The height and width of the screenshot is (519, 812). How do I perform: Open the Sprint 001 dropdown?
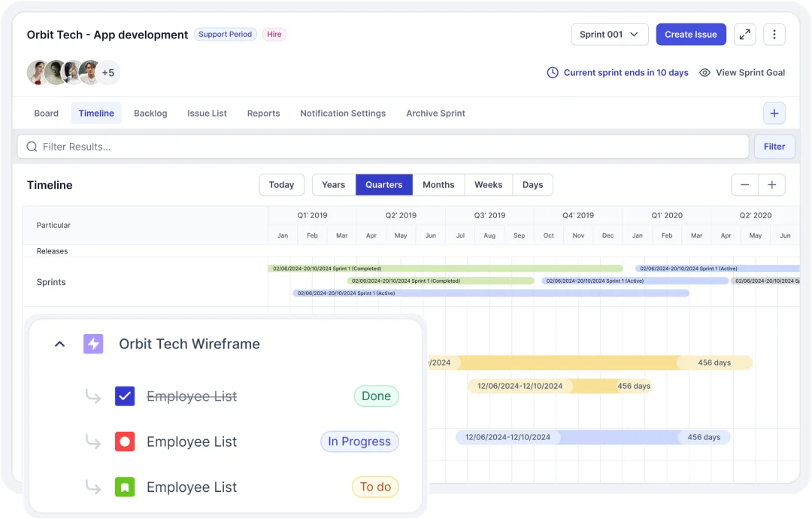tap(609, 35)
